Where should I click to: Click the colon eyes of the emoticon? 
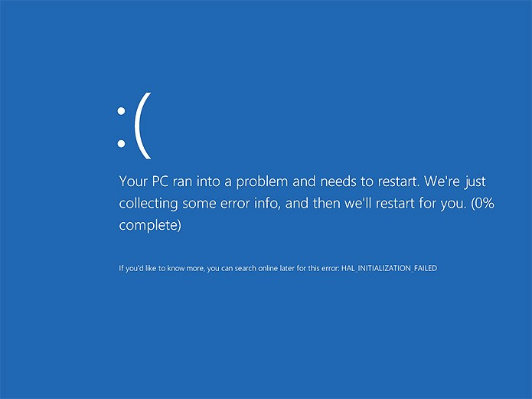pyautogui.click(x=121, y=127)
